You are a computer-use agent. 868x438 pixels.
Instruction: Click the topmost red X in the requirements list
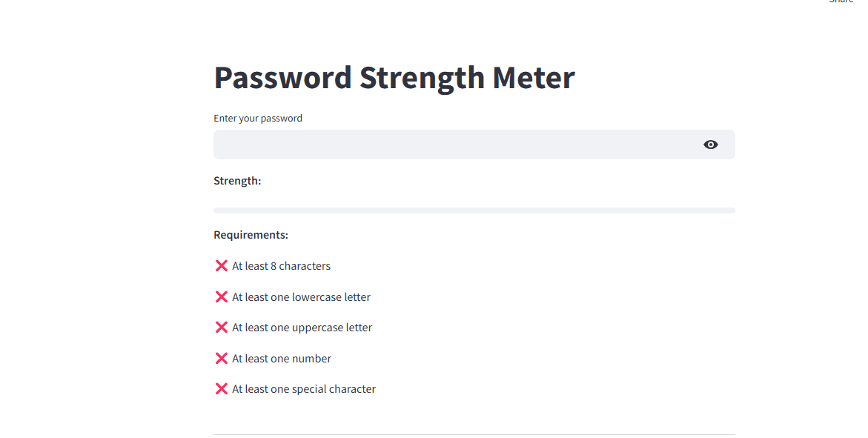point(221,265)
